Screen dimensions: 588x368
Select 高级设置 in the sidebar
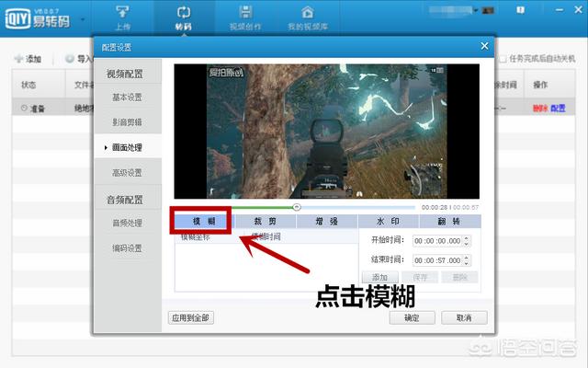[128, 173]
